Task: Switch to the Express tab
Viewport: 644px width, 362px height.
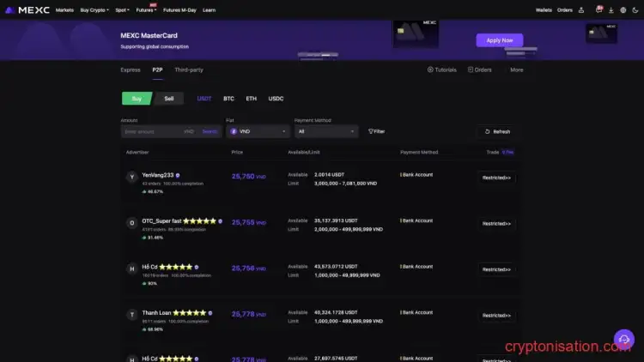Action: pos(131,69)
